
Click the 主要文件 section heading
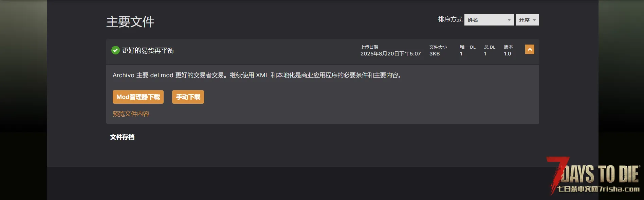pyautogui.click(x=130, y=22)
